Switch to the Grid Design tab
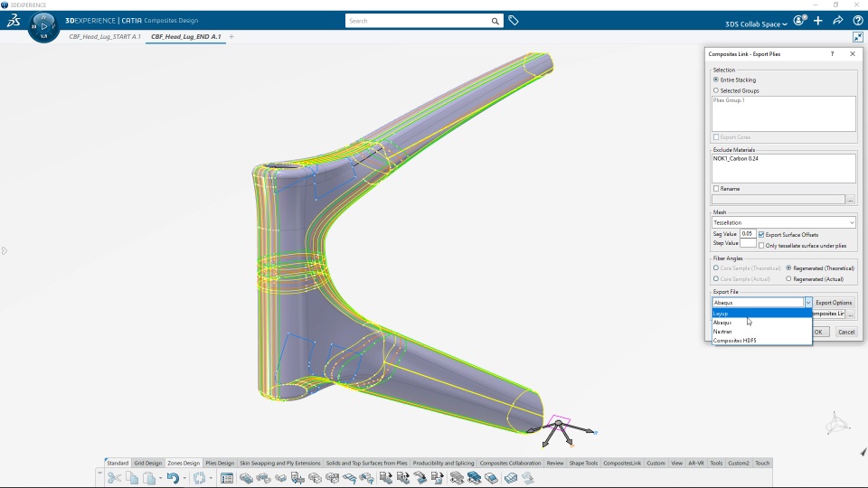 click(x=147, y=463)
